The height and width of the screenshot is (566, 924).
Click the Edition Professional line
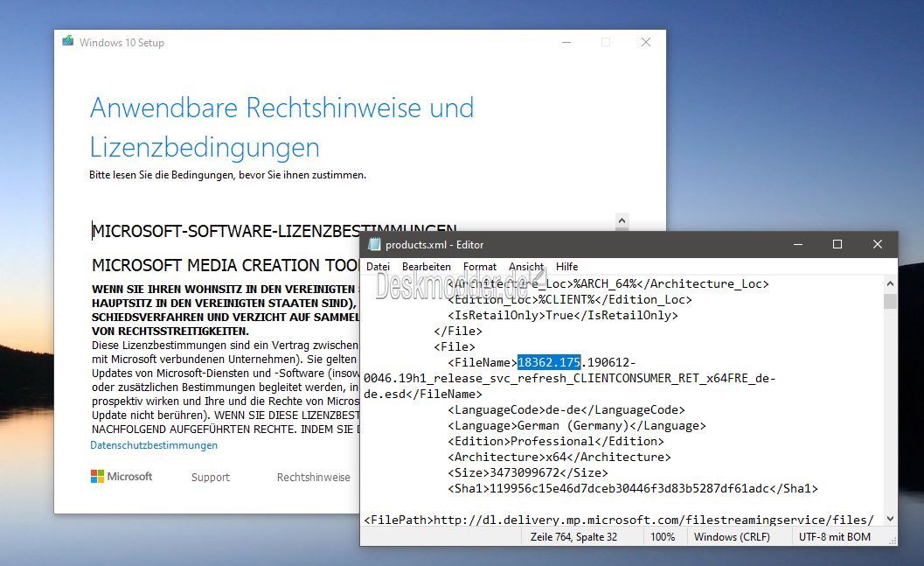[x=556, y=441]
